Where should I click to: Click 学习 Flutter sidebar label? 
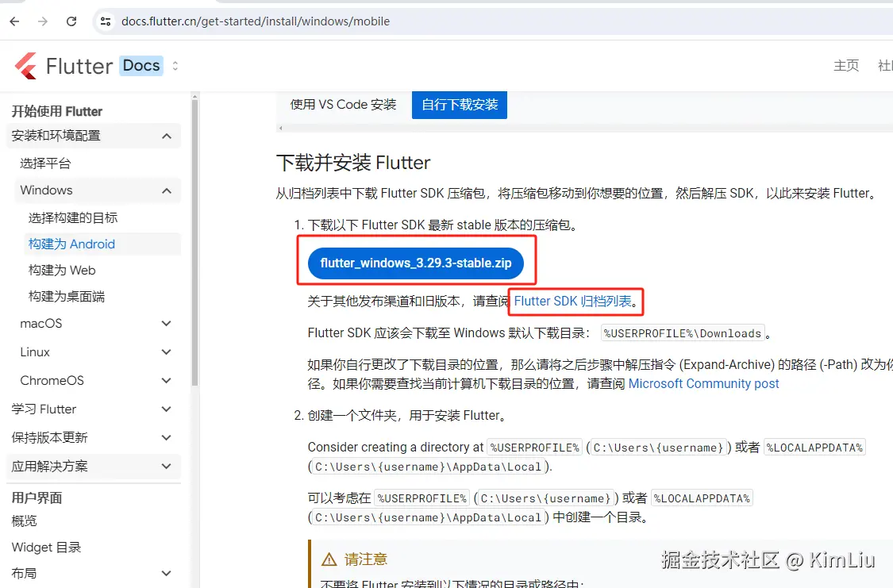tap(44, 409)
